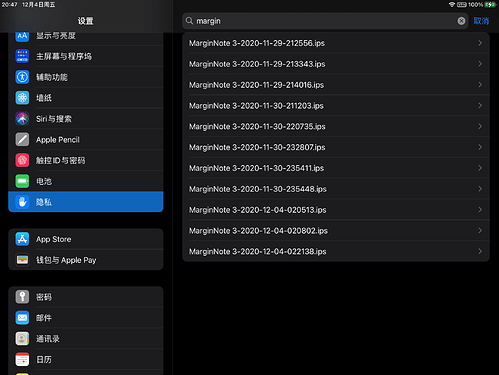499x375 pixels.
Task: Open 密码 settings row
Action: coord(86,297)
